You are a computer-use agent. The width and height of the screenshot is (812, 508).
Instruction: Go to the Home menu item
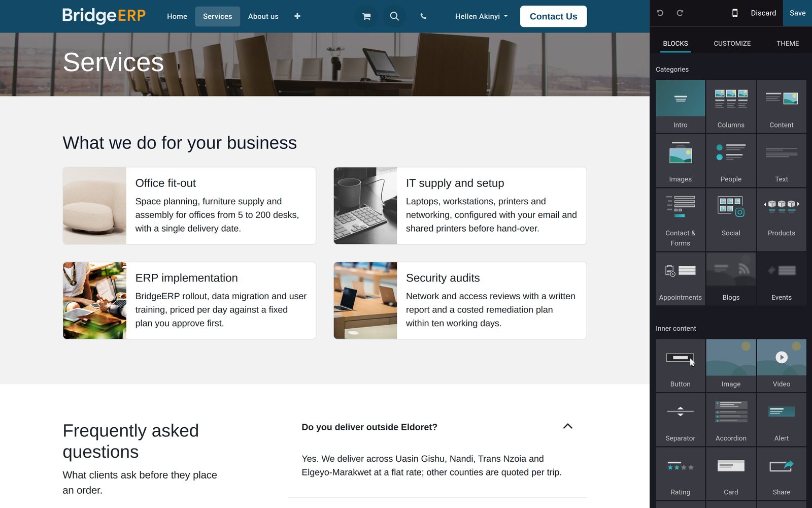tap(177, 16)
